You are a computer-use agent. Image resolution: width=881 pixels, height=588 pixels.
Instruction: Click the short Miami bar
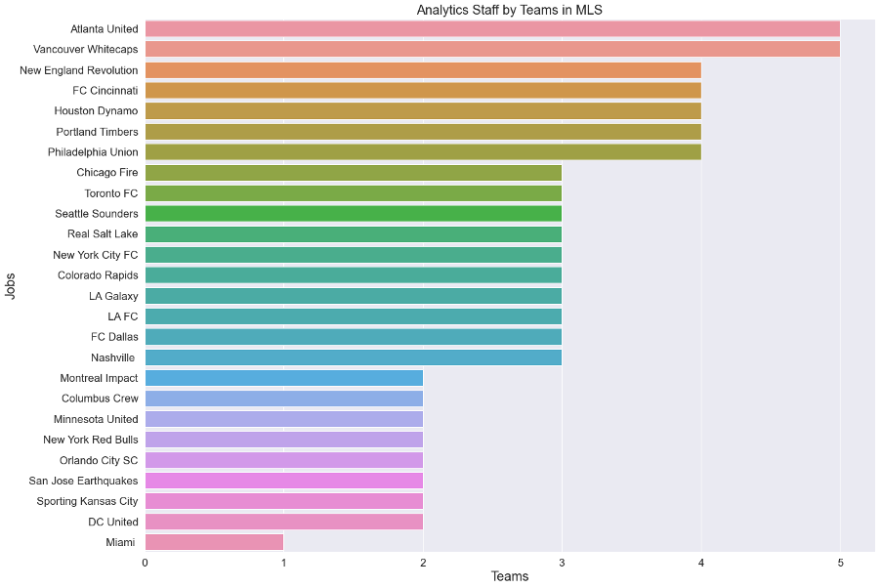[x=214, y=542]
